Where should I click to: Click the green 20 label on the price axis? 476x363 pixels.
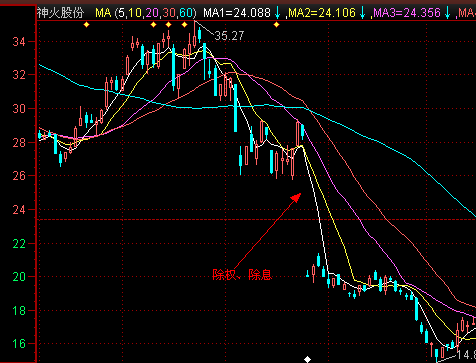[19, 276]
